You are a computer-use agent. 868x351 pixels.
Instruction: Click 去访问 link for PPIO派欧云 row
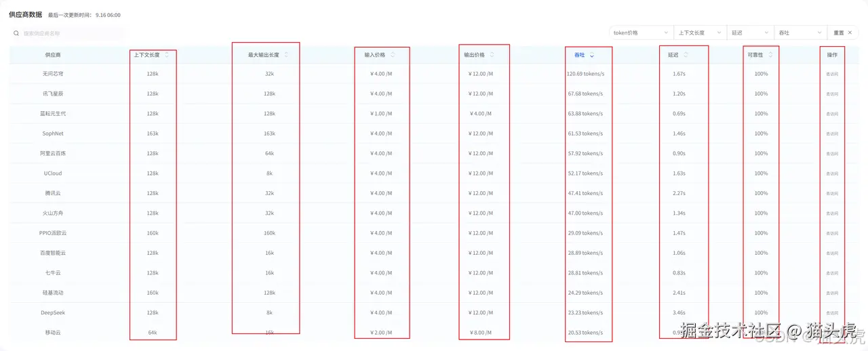pos(832,233)
